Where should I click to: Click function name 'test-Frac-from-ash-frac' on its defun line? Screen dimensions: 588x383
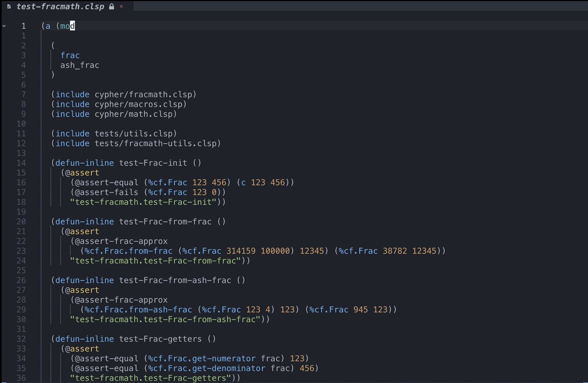pos(175,280)
